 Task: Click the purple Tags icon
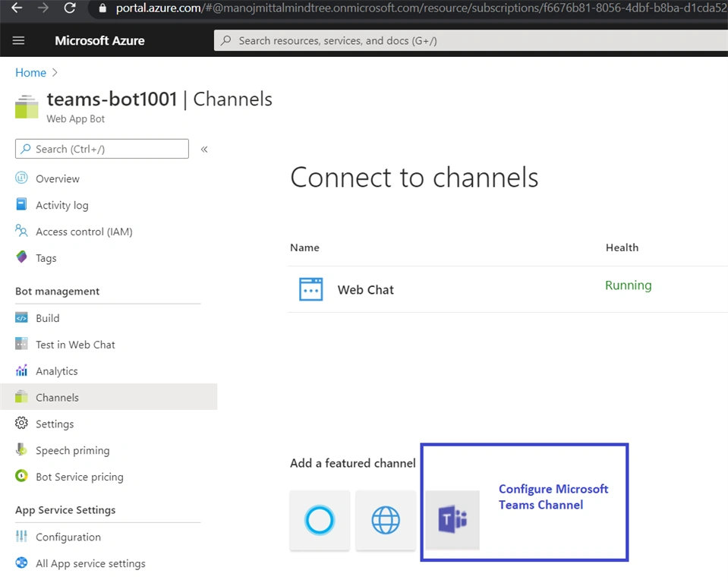click(x=21, y=257)
